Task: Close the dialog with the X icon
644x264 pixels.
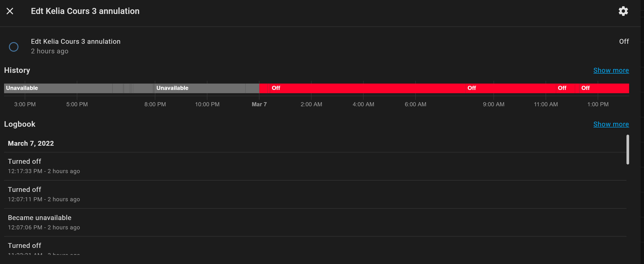Action: tap(10, 11)
